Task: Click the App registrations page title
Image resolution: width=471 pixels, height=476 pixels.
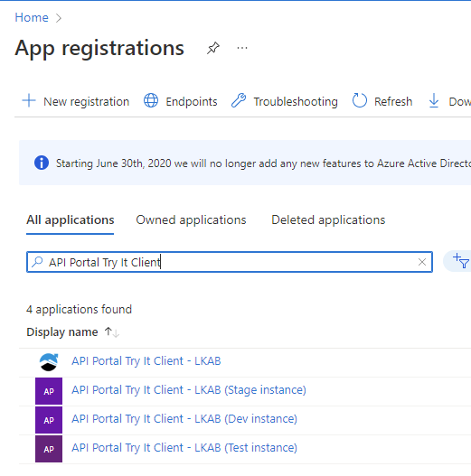Action: click(x=99, y=48)
